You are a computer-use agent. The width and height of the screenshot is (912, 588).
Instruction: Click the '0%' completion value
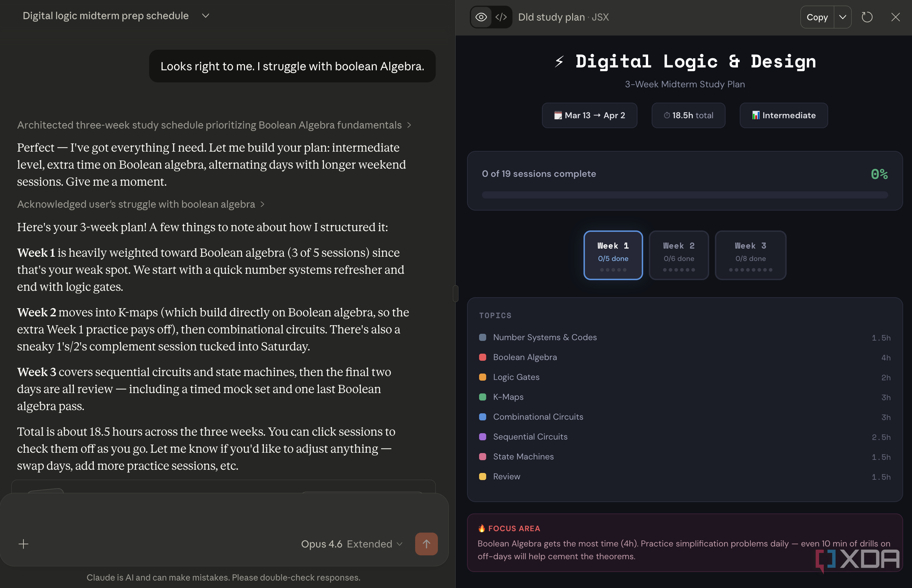coord(879,174)
